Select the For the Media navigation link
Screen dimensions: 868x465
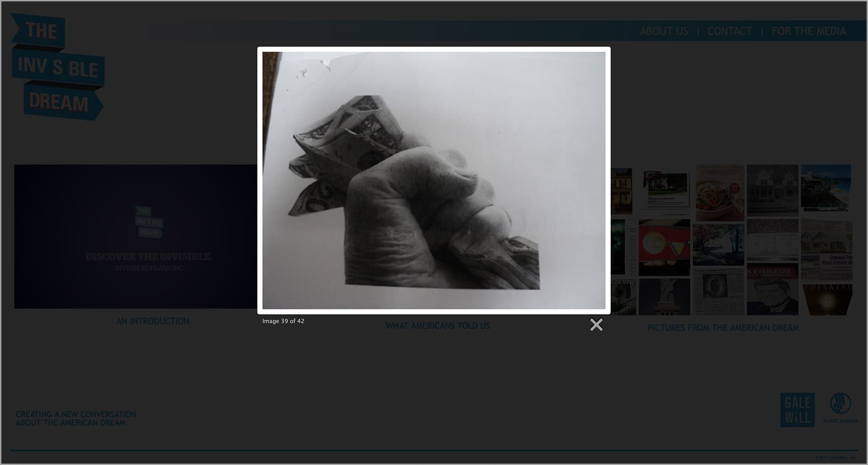809,31
